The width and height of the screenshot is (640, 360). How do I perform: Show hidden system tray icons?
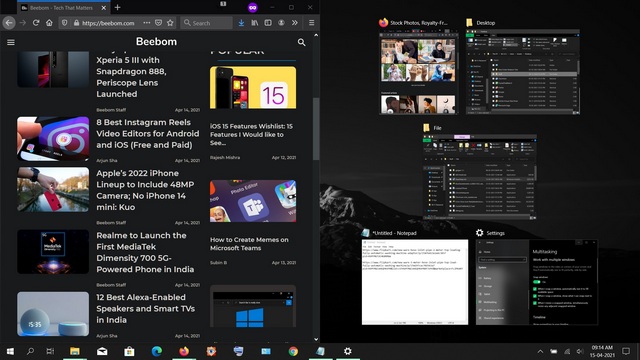point(540,351)
